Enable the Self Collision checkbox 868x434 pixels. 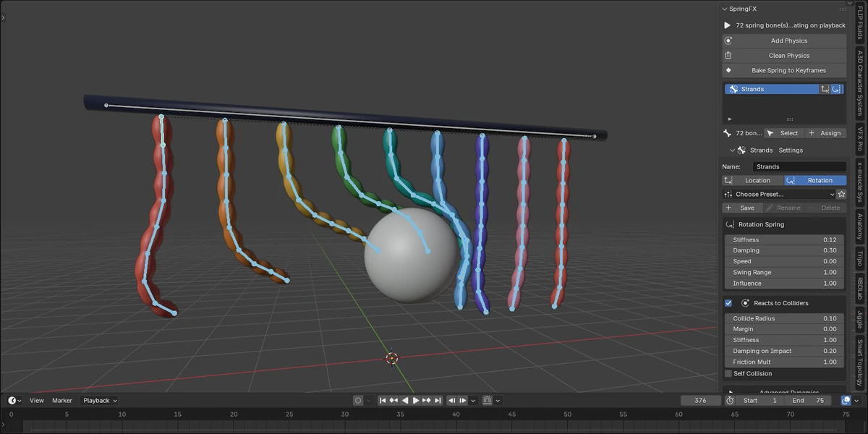tap(728, 373)
